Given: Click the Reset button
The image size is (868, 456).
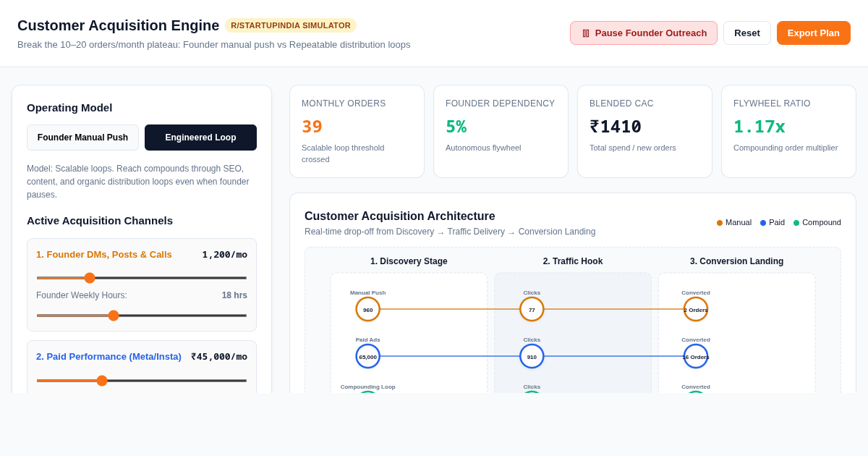Looking at the screenshot, I should [x=747, y=33].
